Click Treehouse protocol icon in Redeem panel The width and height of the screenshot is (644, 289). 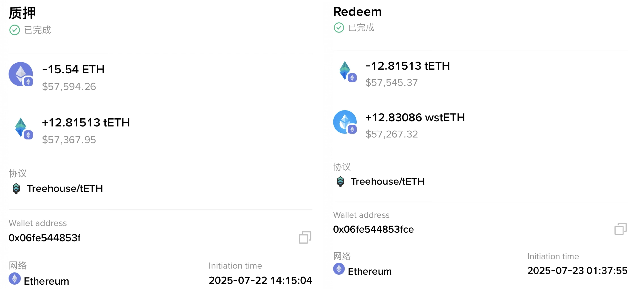(340, 182)
